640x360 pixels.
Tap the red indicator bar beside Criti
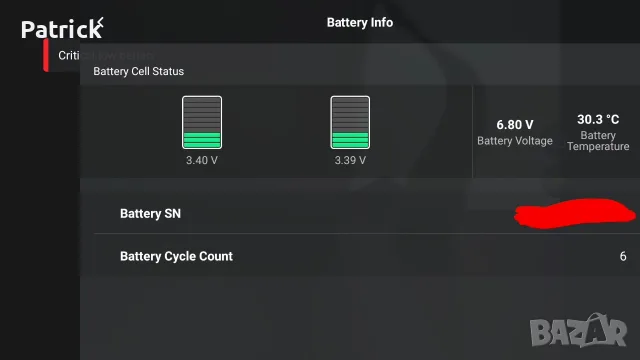46,55
